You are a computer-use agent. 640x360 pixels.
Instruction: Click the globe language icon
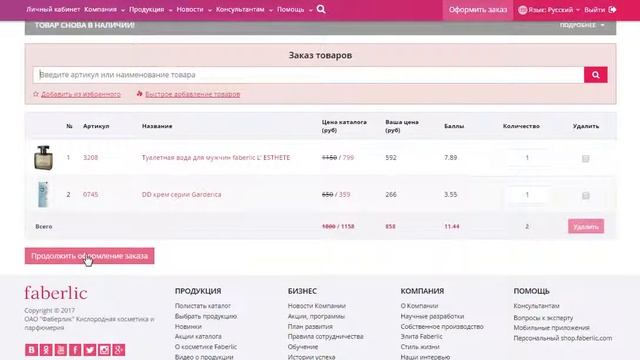(522, 10)
